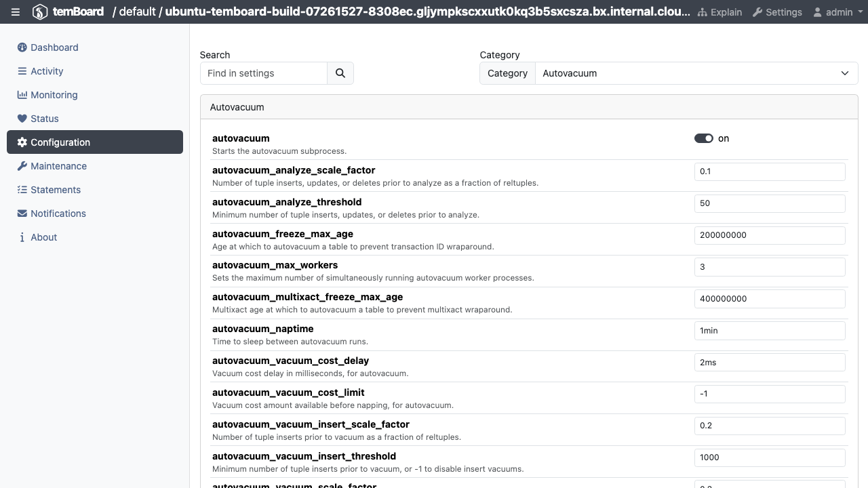
Task: Switch to the Maintenance section
Action: tap(95, 166)
